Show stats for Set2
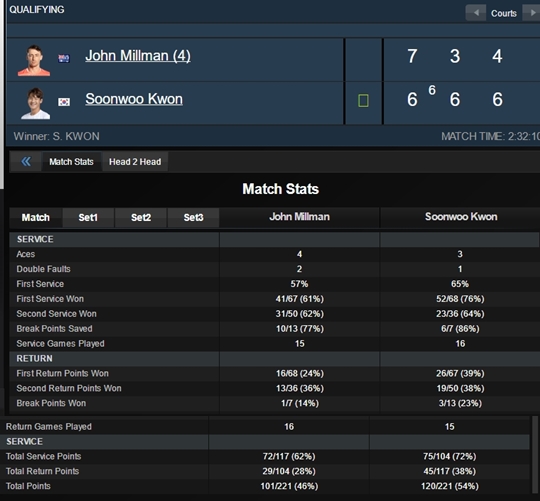This screenshot has width=540, height=501. [141, 217]
